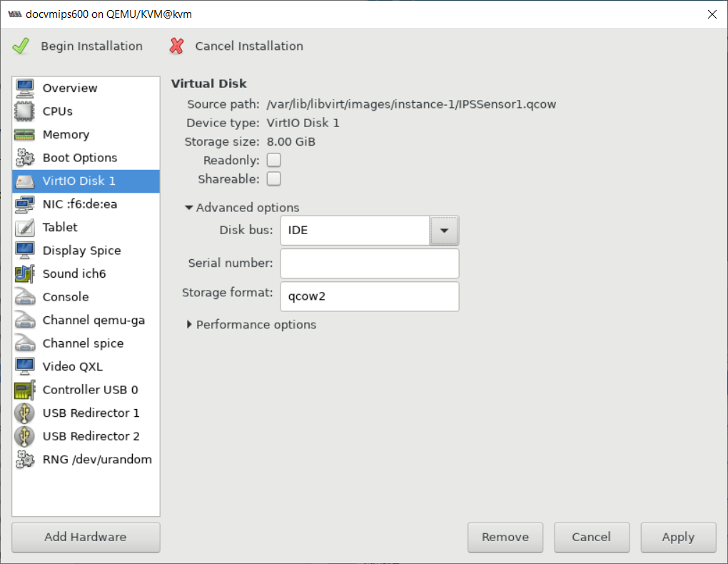Click the Storage format field

pos(370,296)
